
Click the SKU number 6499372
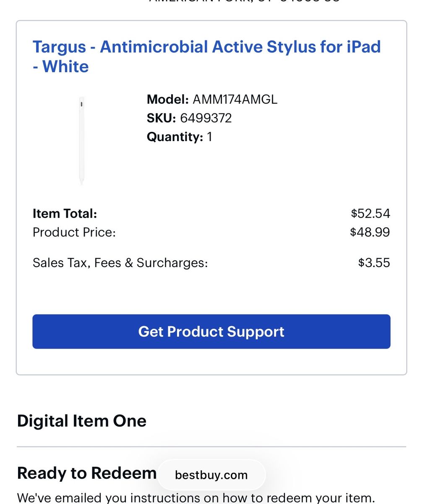tap(206, 118)
